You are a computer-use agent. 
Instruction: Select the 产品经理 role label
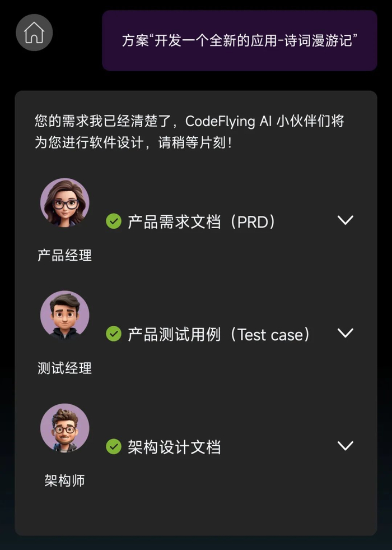(64, 255)
